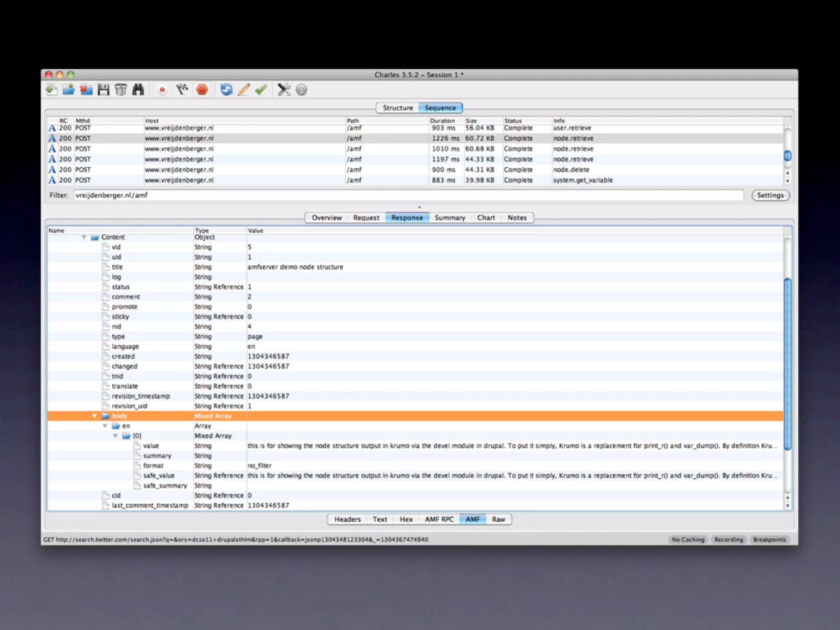Image resolution: width=840 pixels, height=630 pixels.
Task: Click the Settings button beside filter
Action: [770, 195]
